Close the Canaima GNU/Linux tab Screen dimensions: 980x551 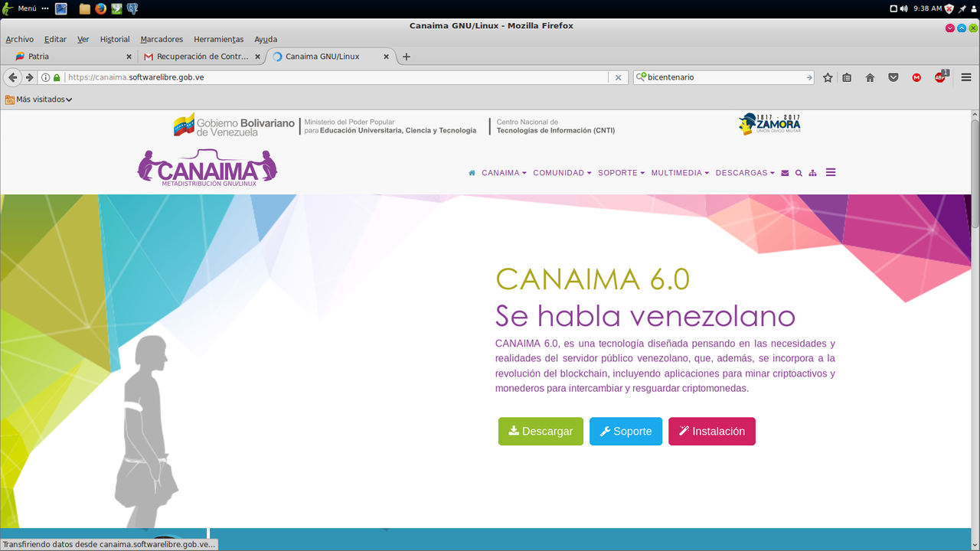click(x=386, y=57)
